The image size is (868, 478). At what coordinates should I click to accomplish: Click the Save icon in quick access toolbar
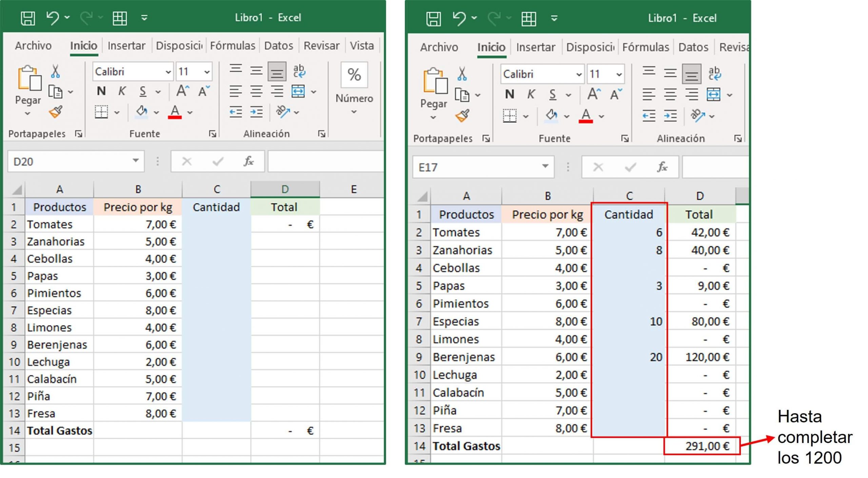pyautogui.click(x=28, y=18)
